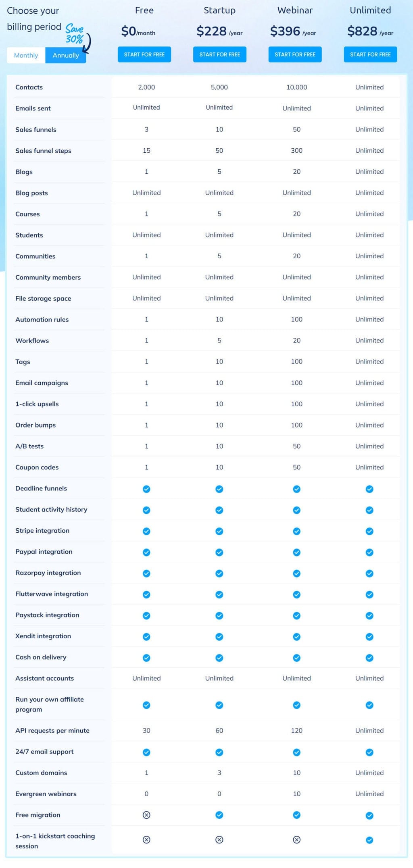Screen dimensions: 413x868
Task: Click Start For Free under the Unlimited plan
Action: tap(370, 54)
